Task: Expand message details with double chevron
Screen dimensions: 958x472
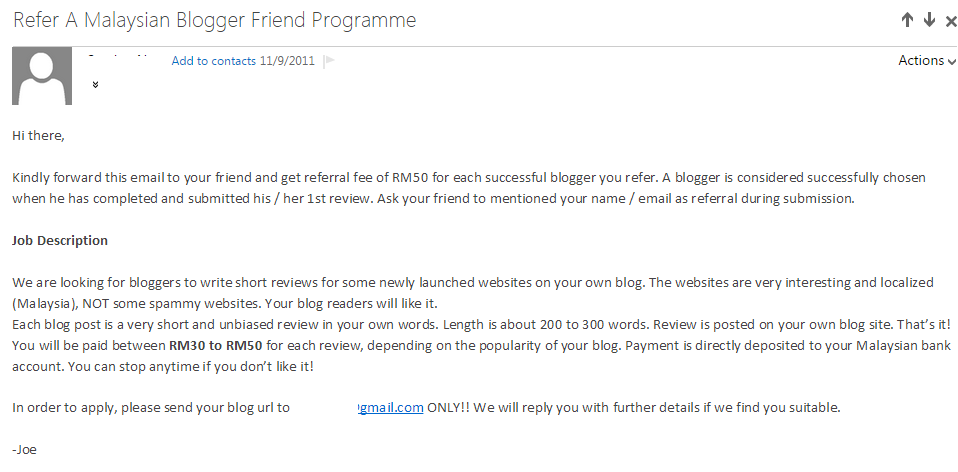Action: [x=95, y=85]
